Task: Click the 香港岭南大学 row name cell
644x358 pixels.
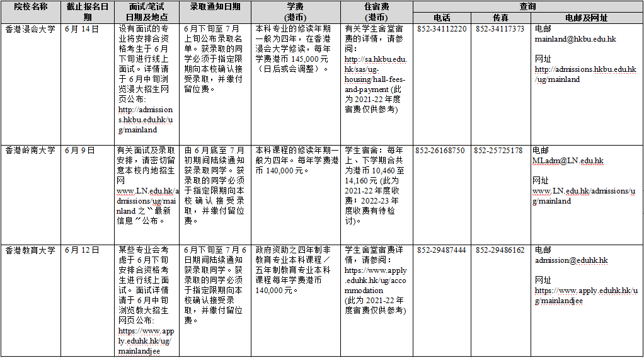Action: 30,151
